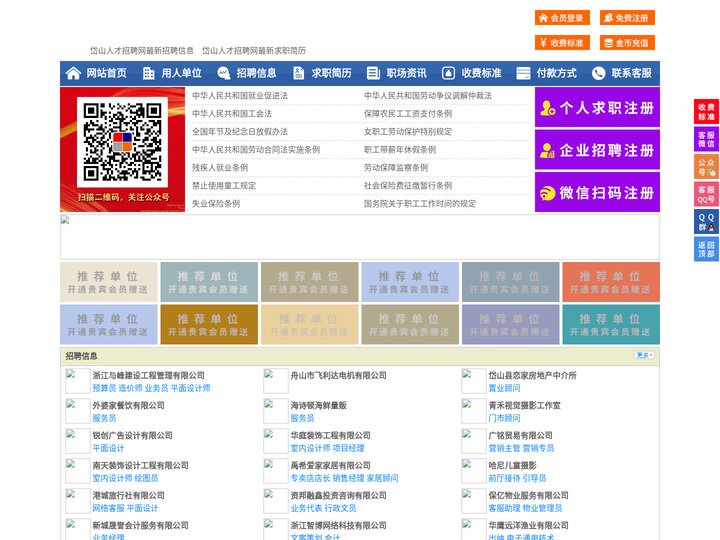The image size is (720, 540).
Task: Click the brown-gold 推荐单位 tile
Action: pyautogui.click(x=209, y=324)
